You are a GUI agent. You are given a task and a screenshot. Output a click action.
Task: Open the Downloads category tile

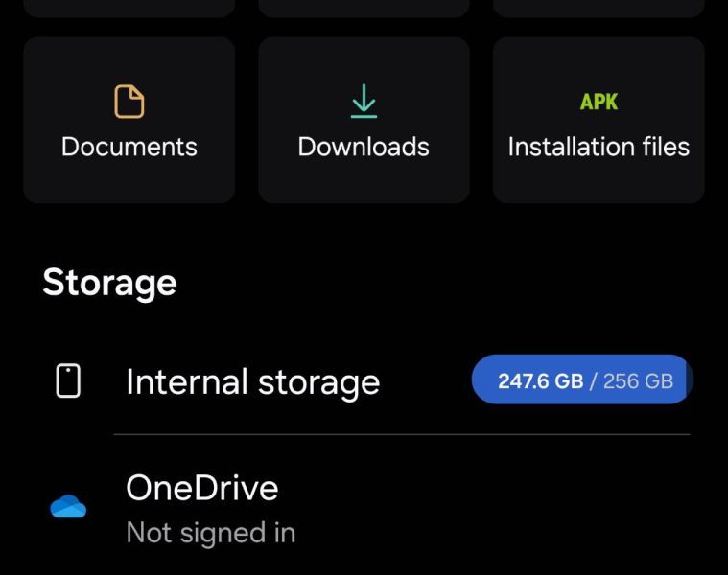click(x=364, y=120)
